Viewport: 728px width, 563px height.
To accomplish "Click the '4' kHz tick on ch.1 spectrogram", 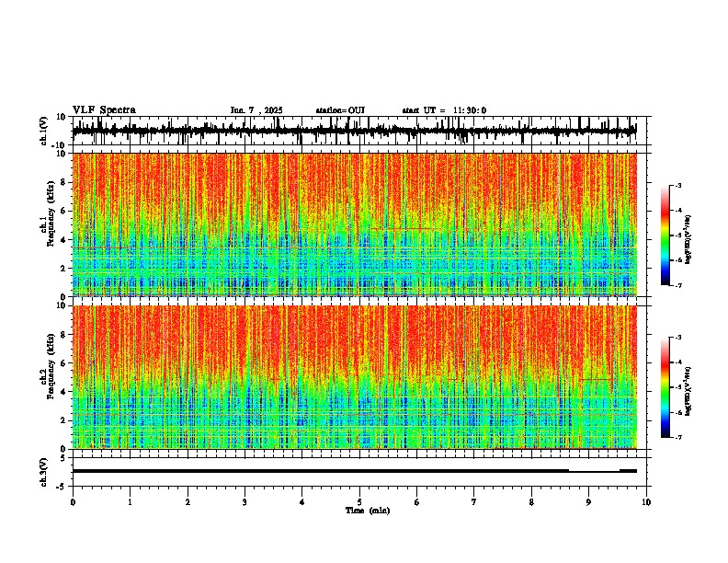I will [x=63, y=240].
